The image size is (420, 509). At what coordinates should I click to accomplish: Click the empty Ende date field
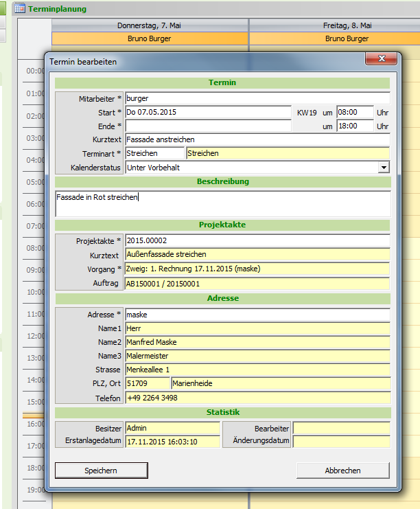208,126
